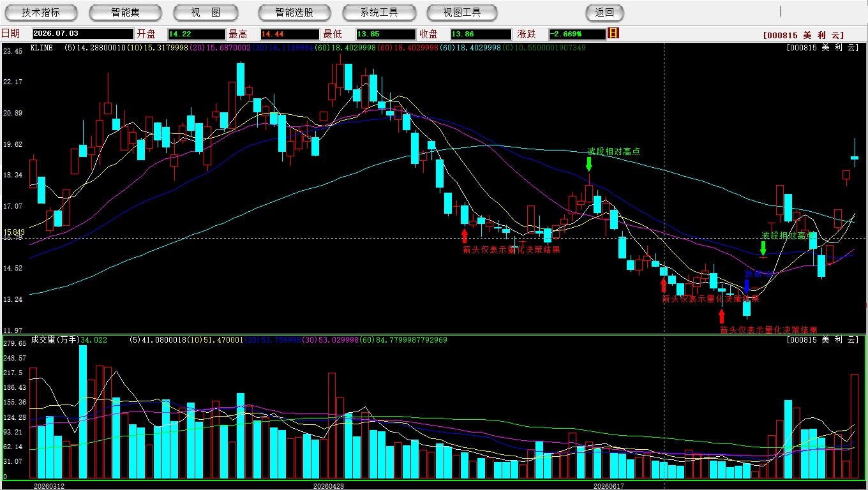Screen dimensions: 868x490
Task: Click the left green arrow under 波段相对高点
Action: (589, 164)
